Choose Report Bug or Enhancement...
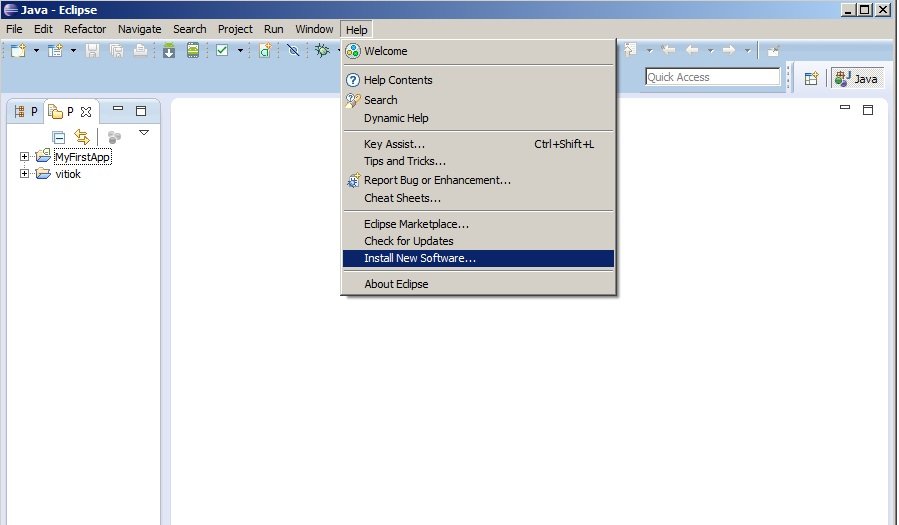The width and height of the screenshot is (899, 525). click(x=479, y=180)
